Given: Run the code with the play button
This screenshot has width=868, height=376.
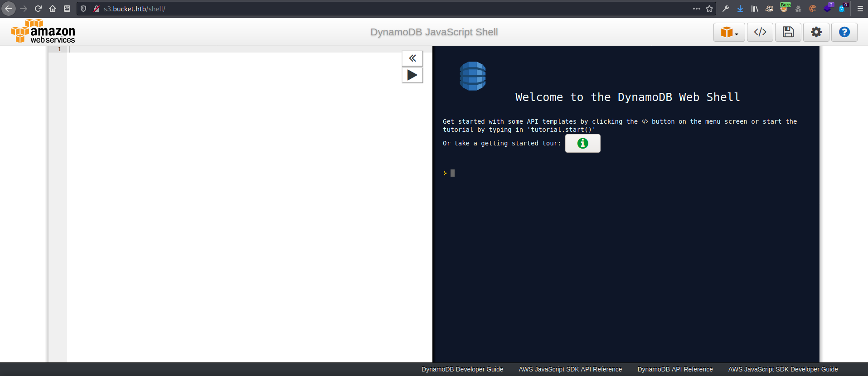Looking at the screenshot, I should pyautogui.click(x=412, y=75).
